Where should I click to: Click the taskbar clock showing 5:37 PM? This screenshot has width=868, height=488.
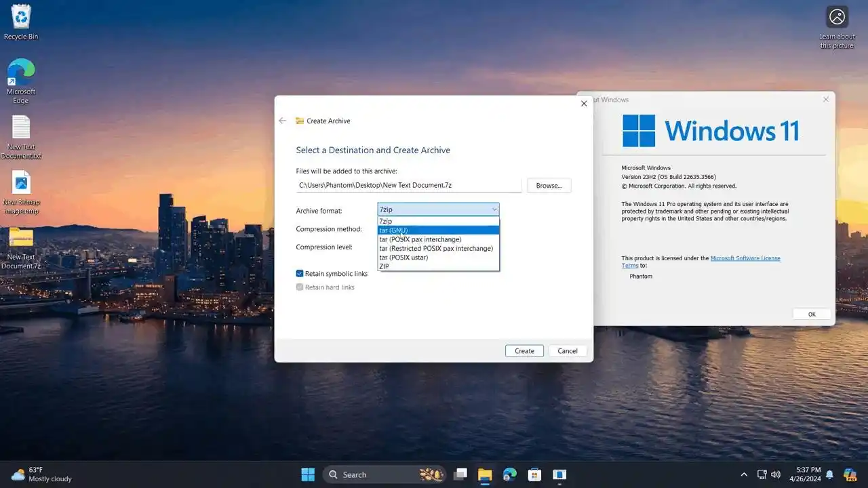[805, 474]
